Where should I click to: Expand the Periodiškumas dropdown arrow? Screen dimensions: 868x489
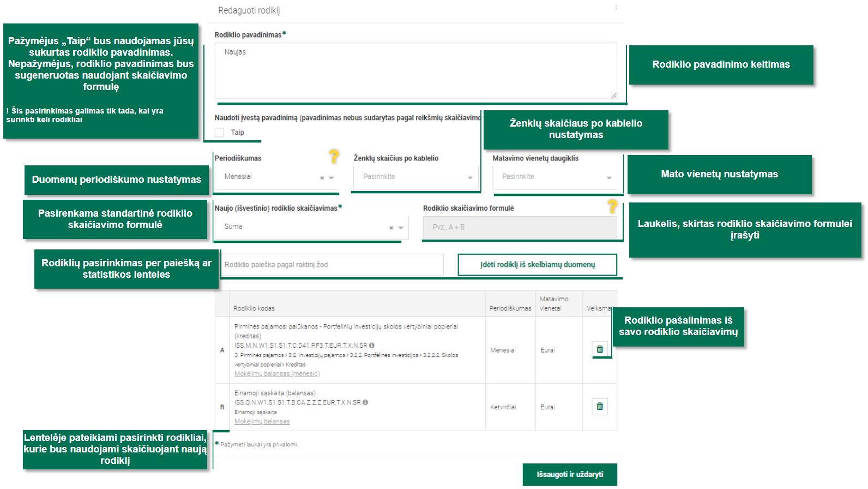coord(331,178)
